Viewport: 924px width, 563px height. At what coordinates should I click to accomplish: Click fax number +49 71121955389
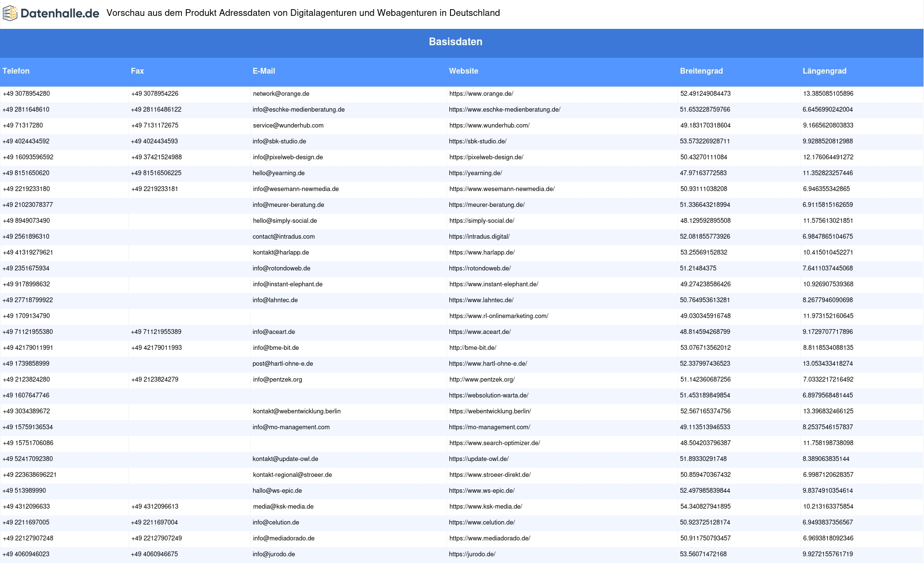[156, 332]
